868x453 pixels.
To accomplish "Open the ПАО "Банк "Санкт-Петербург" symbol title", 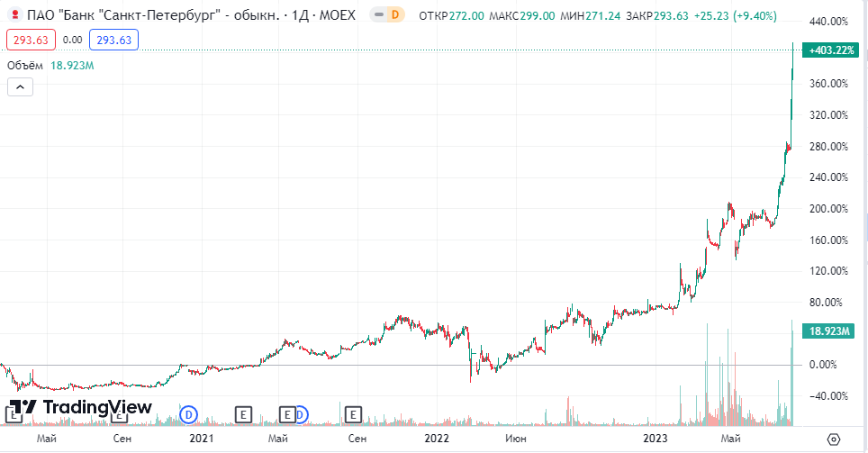I will point(190,15).
